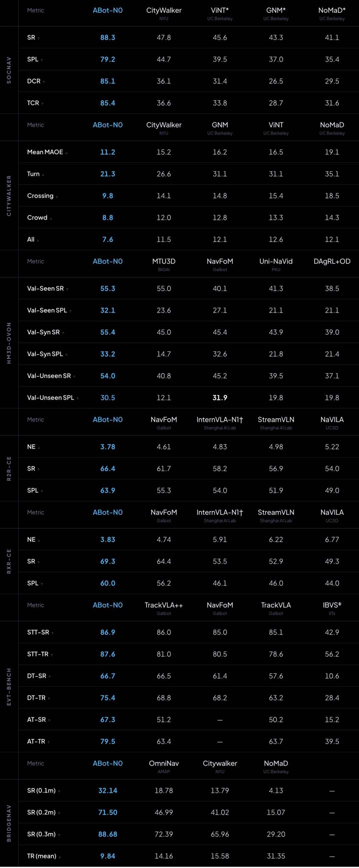Click the vertical BRIDGENAV section label

(9, 823)
